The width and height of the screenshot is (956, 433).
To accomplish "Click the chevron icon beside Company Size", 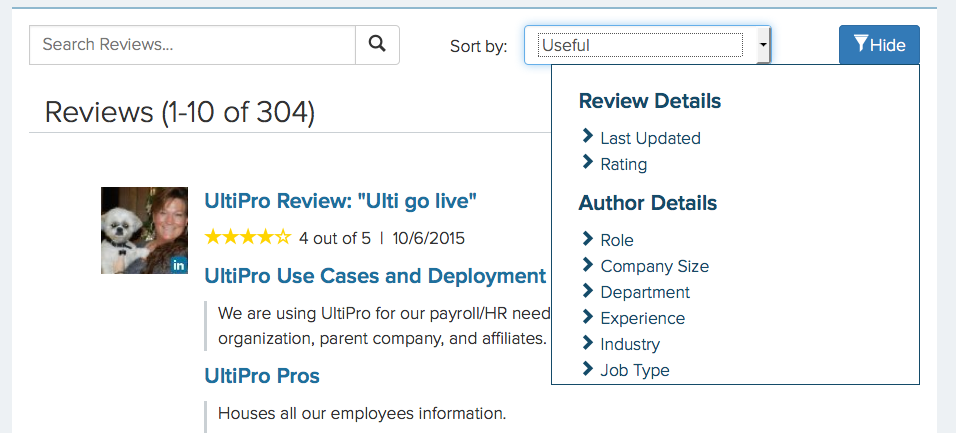I will (x=588, y=265).
